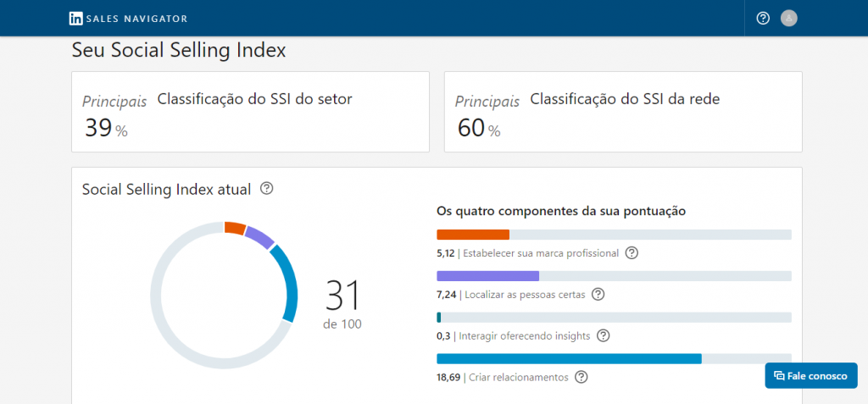Select the Classificação do SSI do setor card
This screenshot has width=868, height=404.
tap(250, 112)
